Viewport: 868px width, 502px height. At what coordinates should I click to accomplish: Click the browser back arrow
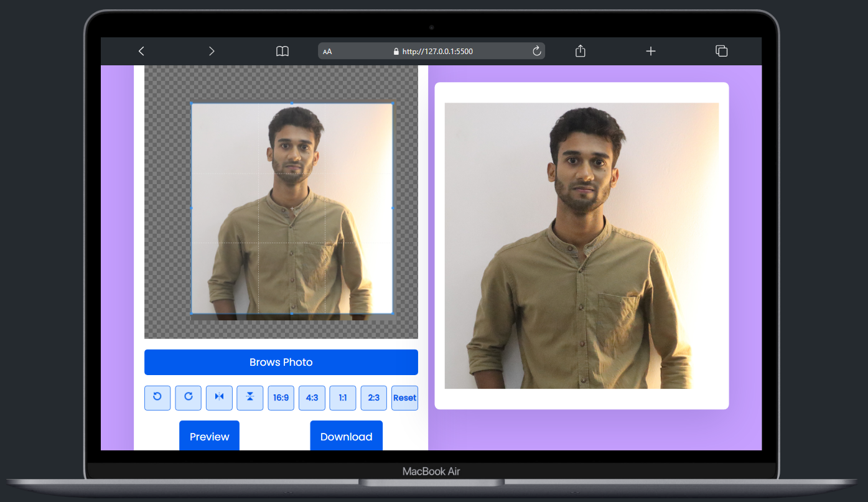141,51
